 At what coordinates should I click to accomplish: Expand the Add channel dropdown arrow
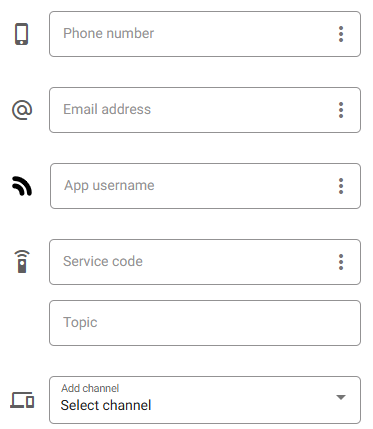tap(341, 397)
